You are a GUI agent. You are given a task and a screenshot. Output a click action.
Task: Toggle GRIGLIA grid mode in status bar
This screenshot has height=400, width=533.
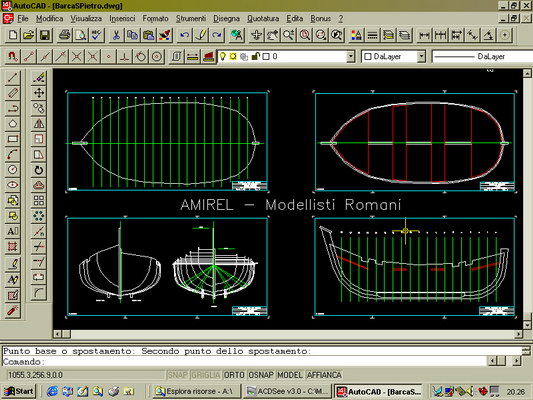pos(206,375)
